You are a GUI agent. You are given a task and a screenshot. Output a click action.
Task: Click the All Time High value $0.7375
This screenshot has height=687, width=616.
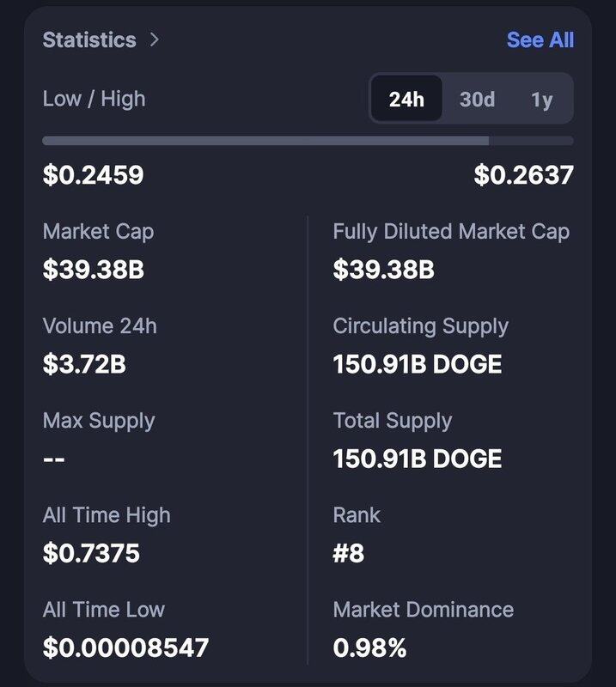(x=91, y=553)
